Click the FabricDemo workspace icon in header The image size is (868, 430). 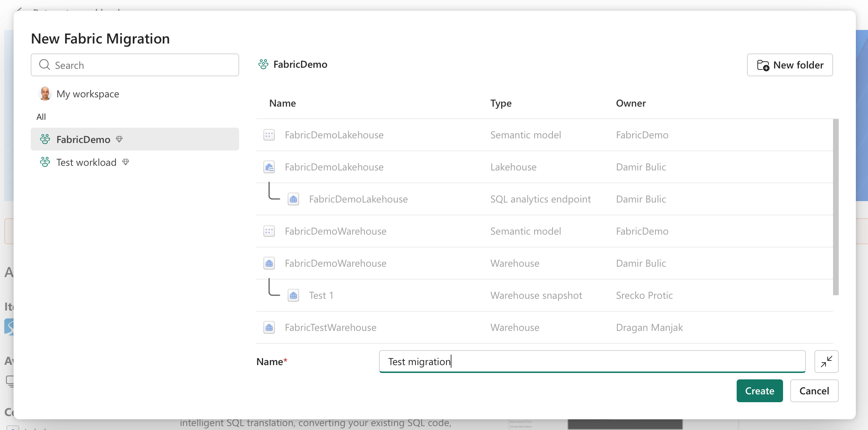click(263, 64)
